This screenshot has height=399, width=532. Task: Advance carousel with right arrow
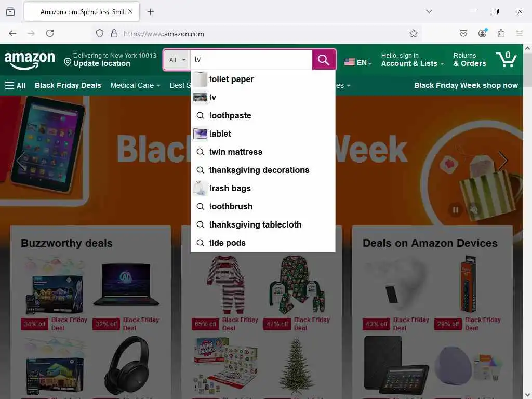pos(503,161)
